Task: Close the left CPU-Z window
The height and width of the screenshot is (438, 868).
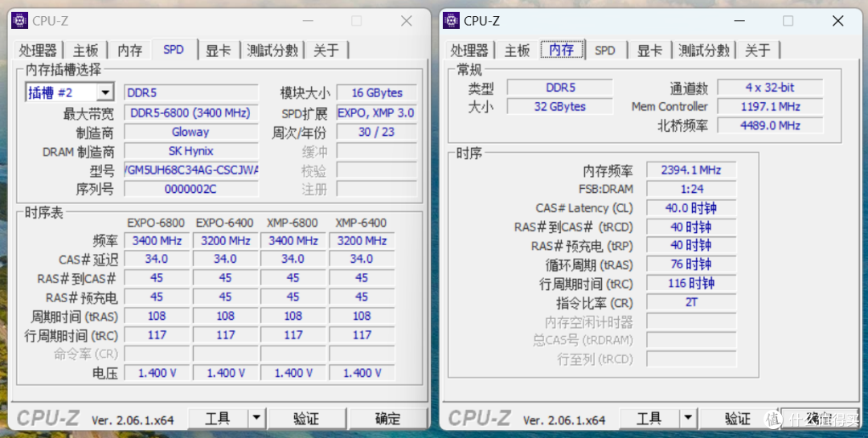Action: click(x=407, y=20)
